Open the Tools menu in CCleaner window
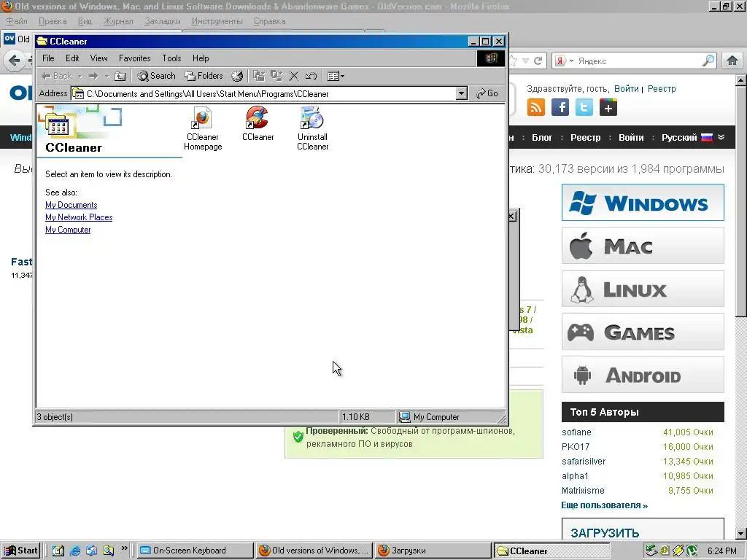 (x=171, y=58)
